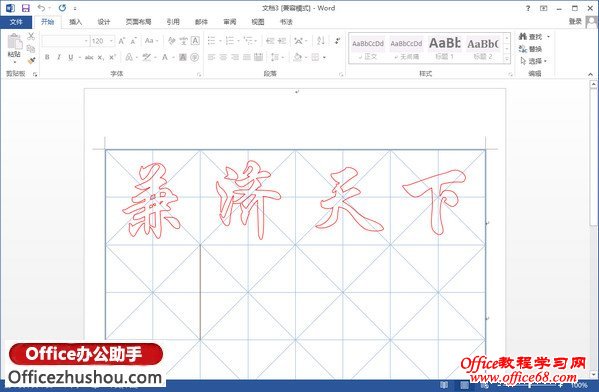Switch to the 插入 (Insert) tab

pyautogui.click(x=75, y=22)
